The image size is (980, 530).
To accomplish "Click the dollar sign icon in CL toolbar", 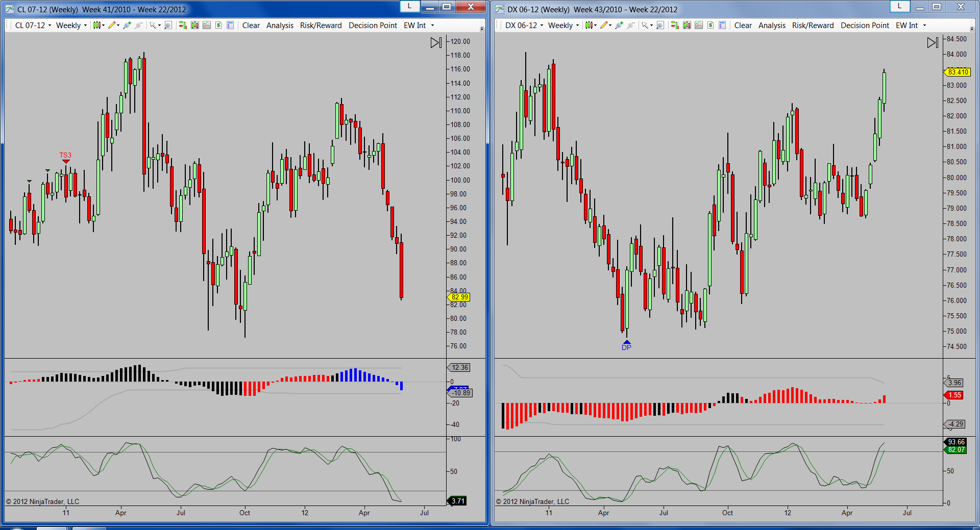I will point(218,25).
